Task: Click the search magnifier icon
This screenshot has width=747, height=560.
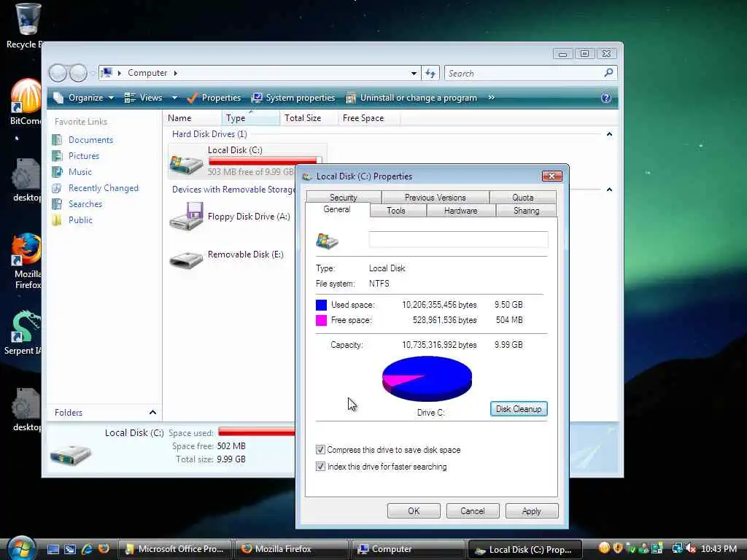Action: (x=608, y=73)
